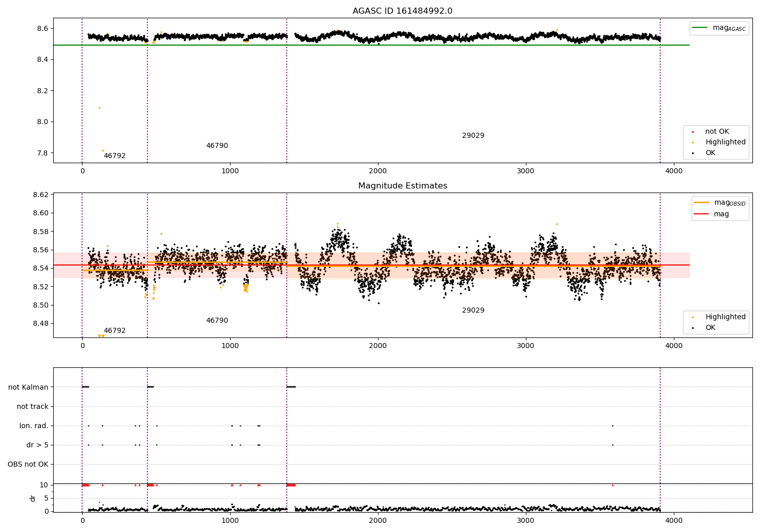Click the 46792 OBSID label in top plot

tap(115, 156)
